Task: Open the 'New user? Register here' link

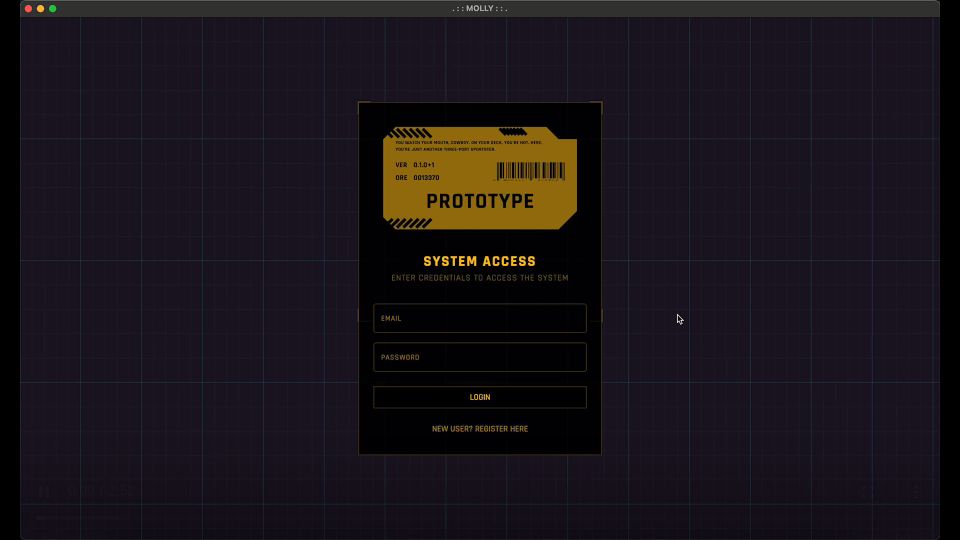Action: [x=479, y=429]
